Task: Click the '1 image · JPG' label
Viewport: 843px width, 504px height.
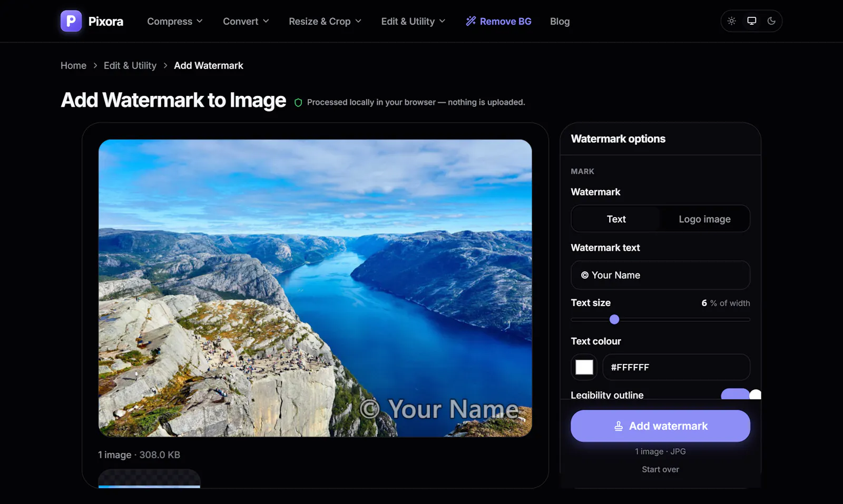Action: [x=660, y=451]
